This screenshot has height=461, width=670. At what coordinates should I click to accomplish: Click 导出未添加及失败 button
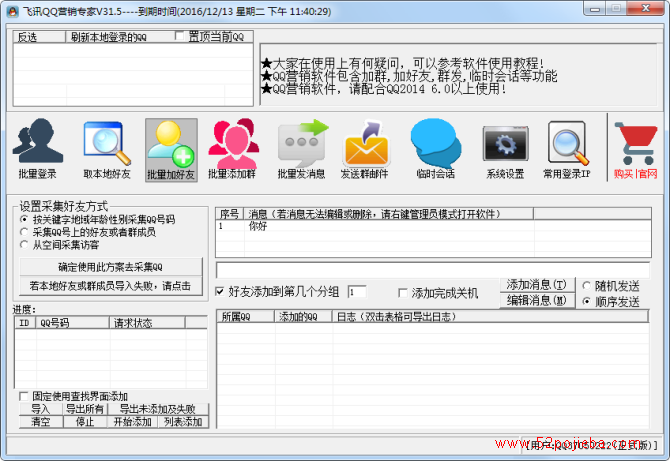158,409
